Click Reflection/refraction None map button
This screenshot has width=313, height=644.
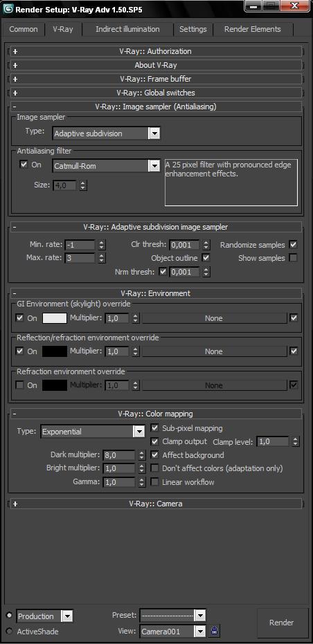click(214, 351)
